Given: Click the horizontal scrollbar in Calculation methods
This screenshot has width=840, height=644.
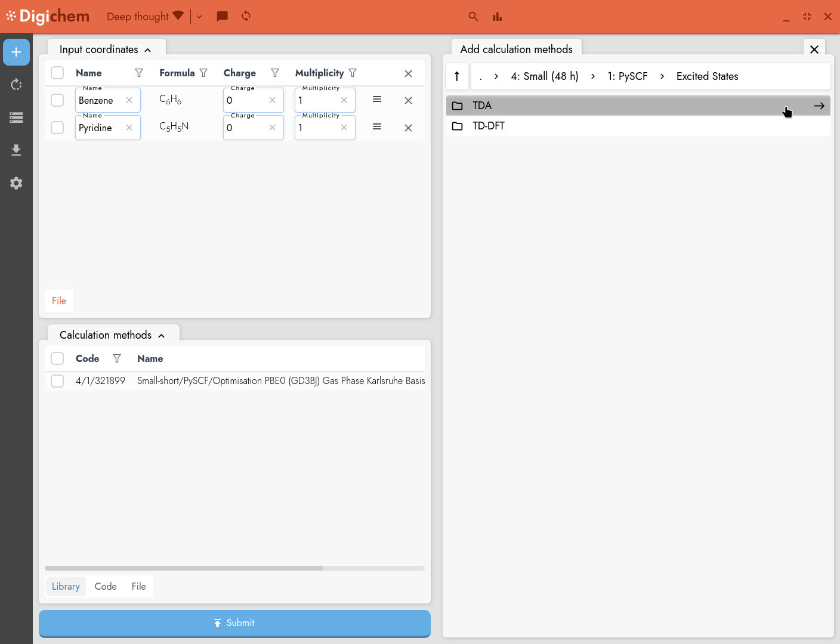Looking at the screenshot, I should click(x=184, y=568).
